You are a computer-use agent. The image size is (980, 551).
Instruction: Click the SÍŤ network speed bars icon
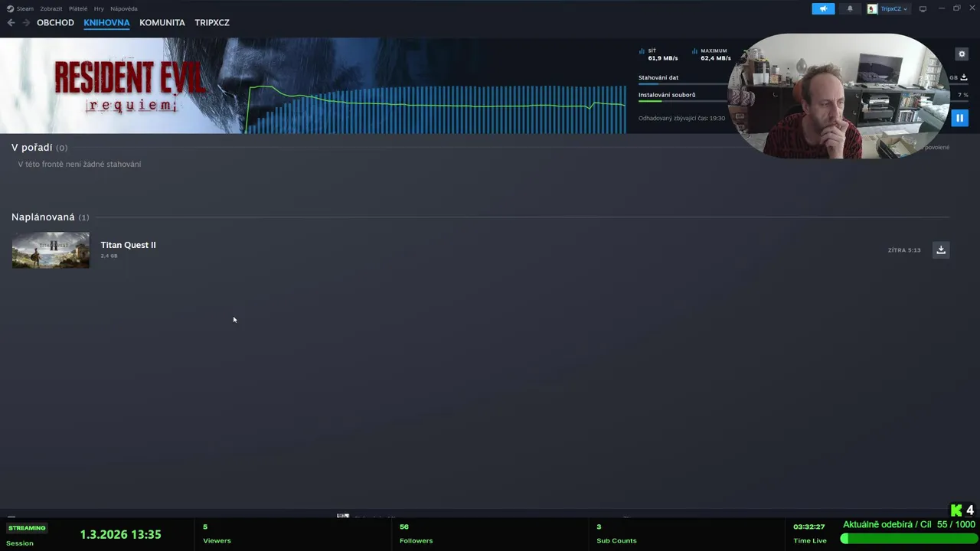[642, 51]
